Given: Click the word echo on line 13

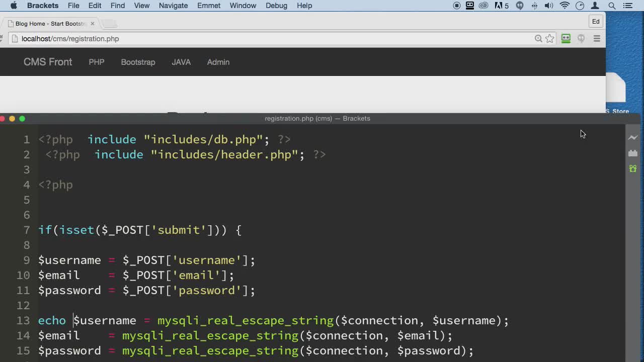Looking at the screenshot, I should pos(52,321).
